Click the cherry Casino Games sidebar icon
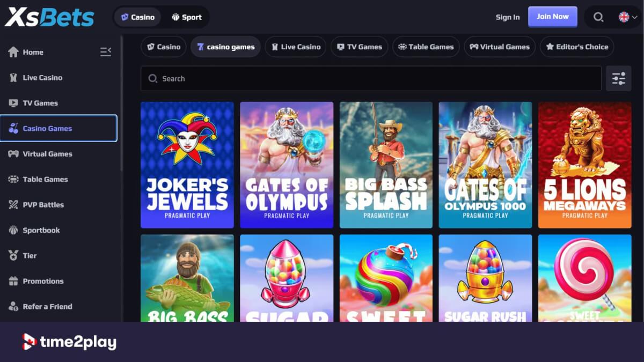Screen dimensions: 644x362 (13, 128)
